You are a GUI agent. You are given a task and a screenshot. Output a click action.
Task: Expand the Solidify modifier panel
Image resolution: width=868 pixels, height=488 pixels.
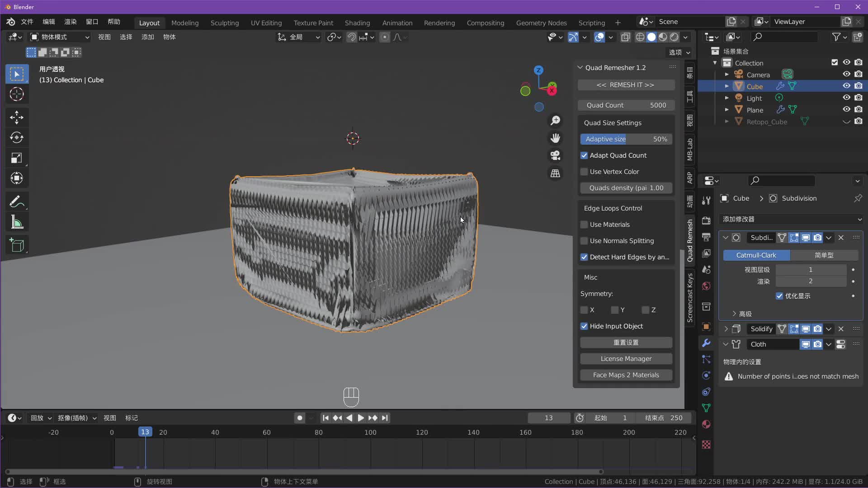point(726,329)
